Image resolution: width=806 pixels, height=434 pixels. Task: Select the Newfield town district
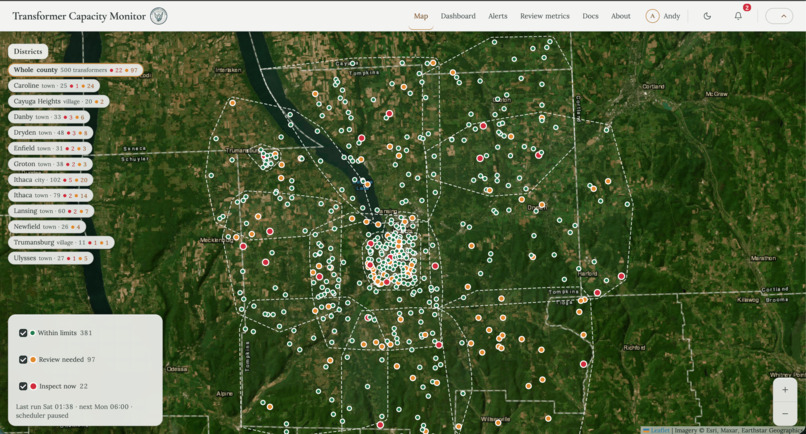click(47, 227)
